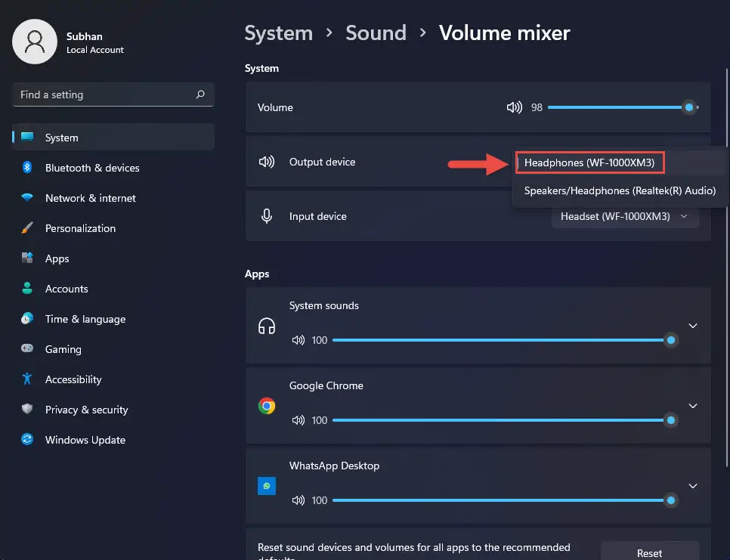Expand Google Chrome app audio options
730x560 pixels.
[x=693, y=406]
